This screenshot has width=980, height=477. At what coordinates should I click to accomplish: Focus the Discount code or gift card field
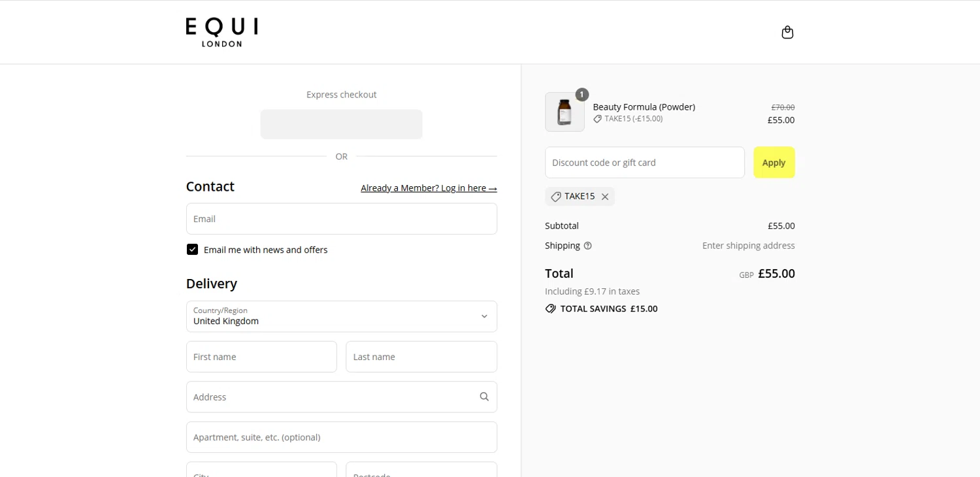[645, 163]
